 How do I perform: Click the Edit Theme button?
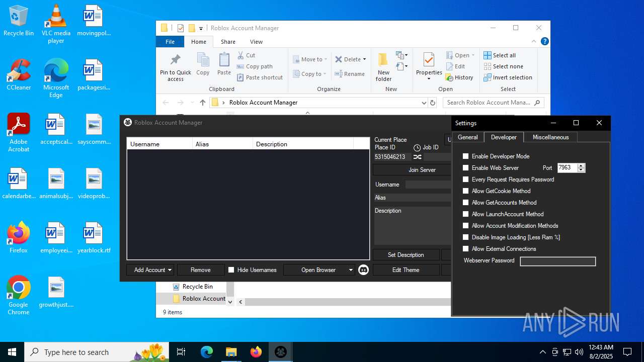(x=406, y=270)
